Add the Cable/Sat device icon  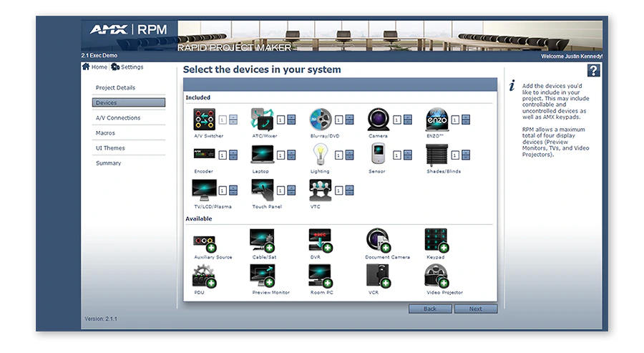pyautogui.click(x=263, y=241)
